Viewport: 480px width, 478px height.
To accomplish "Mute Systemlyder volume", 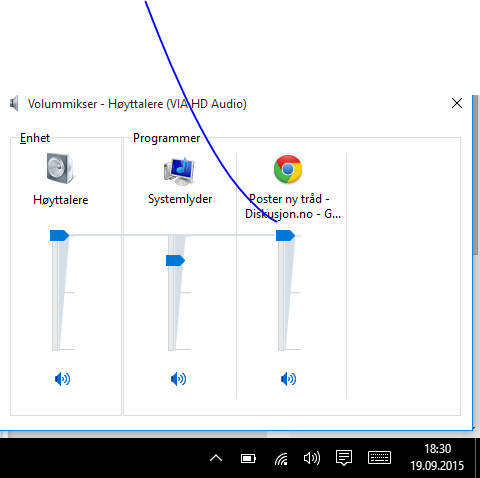I will (178, 379).
